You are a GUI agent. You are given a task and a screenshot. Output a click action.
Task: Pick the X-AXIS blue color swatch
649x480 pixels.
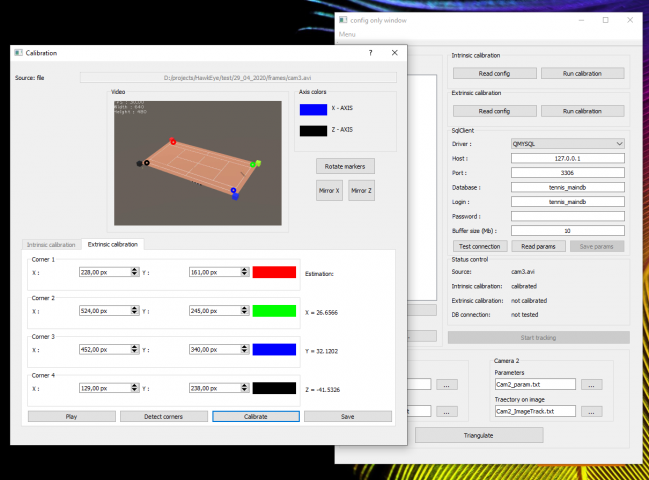pyautogui.click(x=313, y=109)
